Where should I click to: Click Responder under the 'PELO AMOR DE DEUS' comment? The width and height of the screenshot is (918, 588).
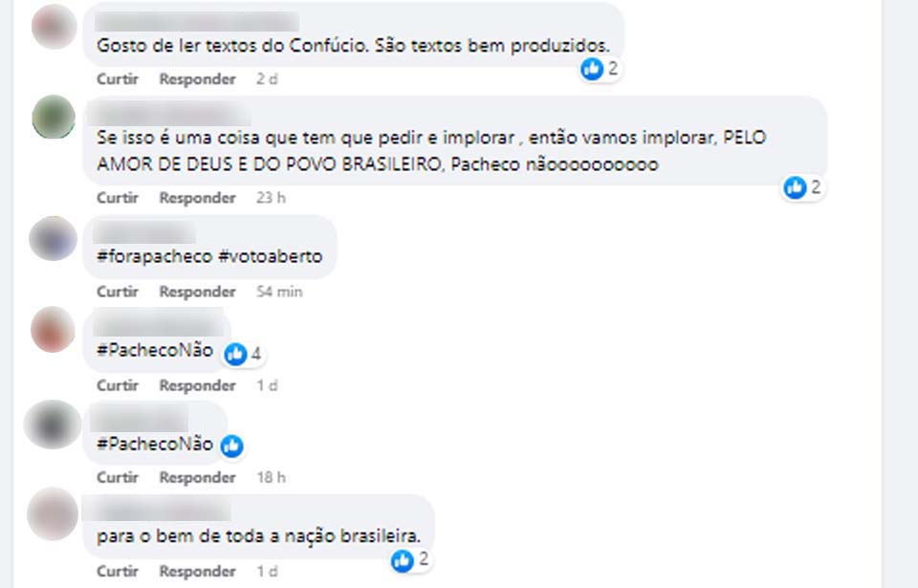tap(197, 198)
